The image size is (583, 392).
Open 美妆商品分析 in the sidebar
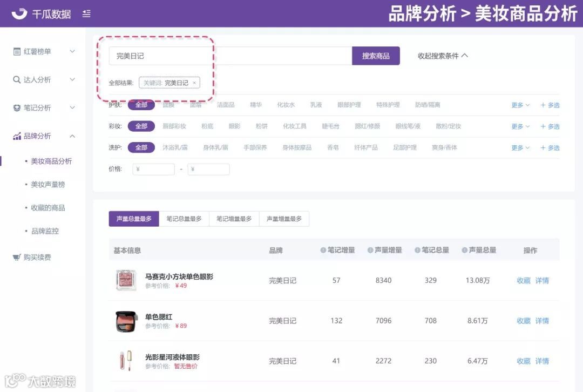(51, 161)
